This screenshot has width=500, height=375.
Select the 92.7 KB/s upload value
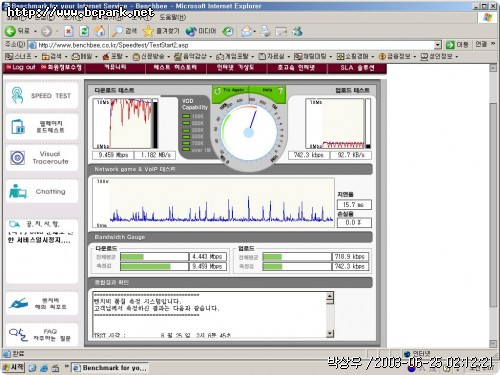tap(351, 155)
